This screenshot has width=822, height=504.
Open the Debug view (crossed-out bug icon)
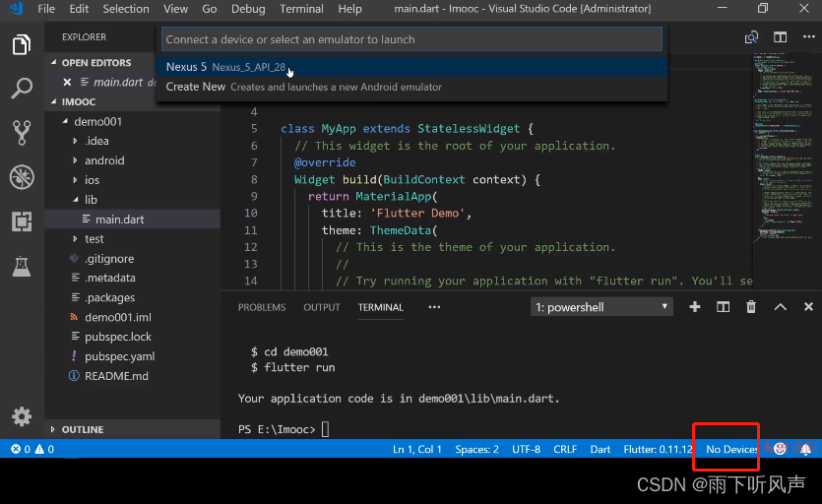[22, 177]
